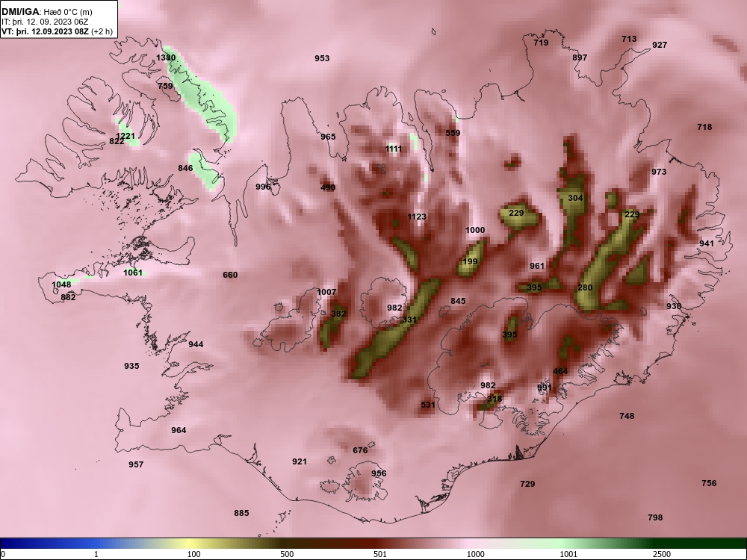Click the map value '464'
Viewport: 747px width, 560px height.
click(x=560, y=371)
